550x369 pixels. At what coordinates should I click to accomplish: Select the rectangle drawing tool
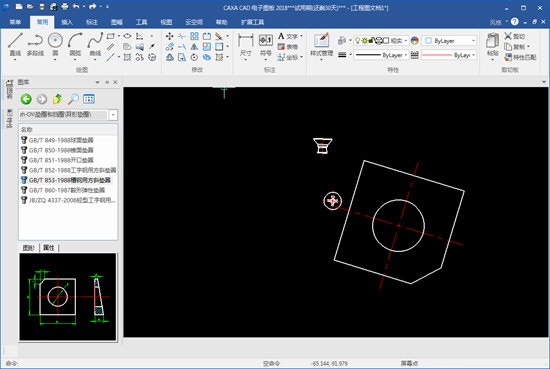point(111,36)
